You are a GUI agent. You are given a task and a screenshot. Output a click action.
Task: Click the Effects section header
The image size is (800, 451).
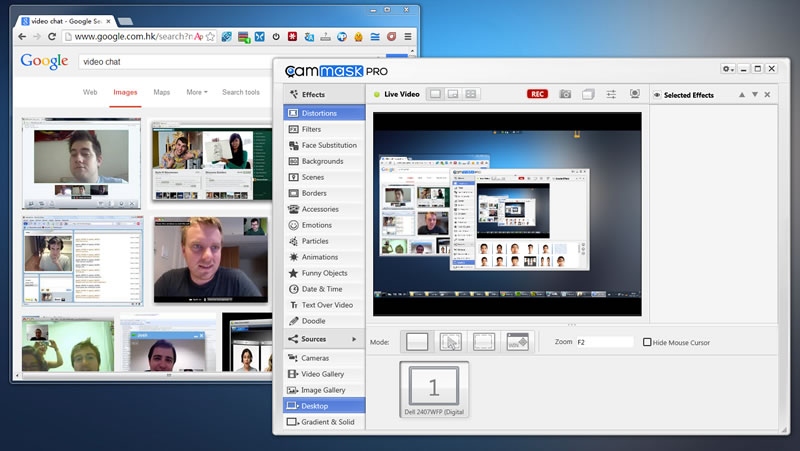[x=324, y=94]
